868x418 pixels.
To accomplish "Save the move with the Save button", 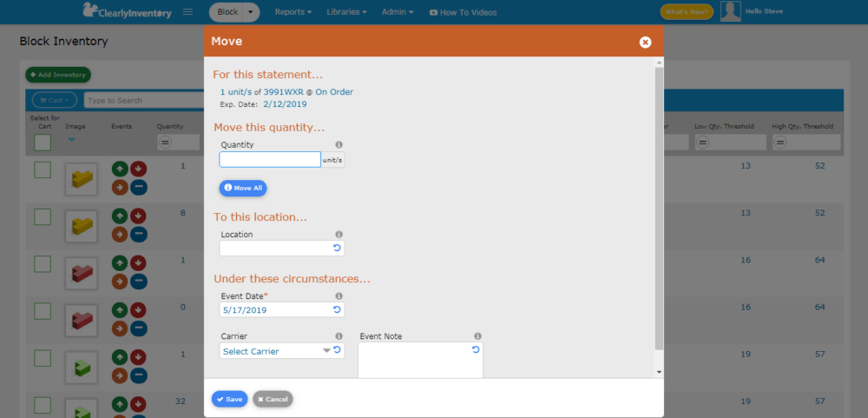I will [x=229, y=399].
